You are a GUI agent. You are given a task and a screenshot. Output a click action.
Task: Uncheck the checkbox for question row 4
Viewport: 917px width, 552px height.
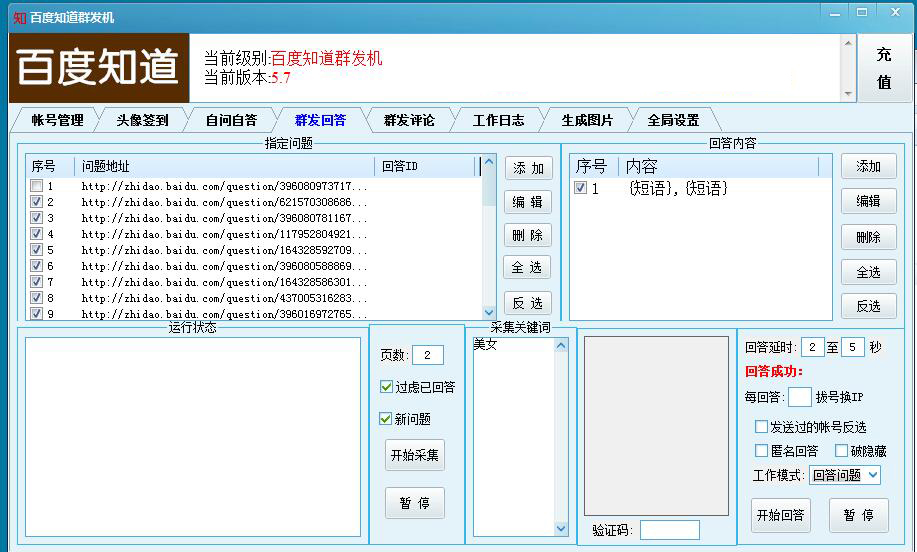[x=36, y=234]
